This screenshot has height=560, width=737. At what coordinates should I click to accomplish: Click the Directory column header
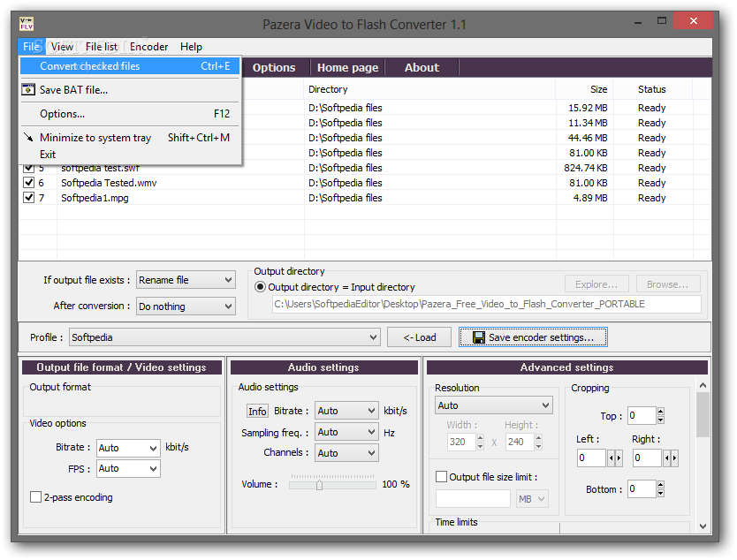[429, 89]
